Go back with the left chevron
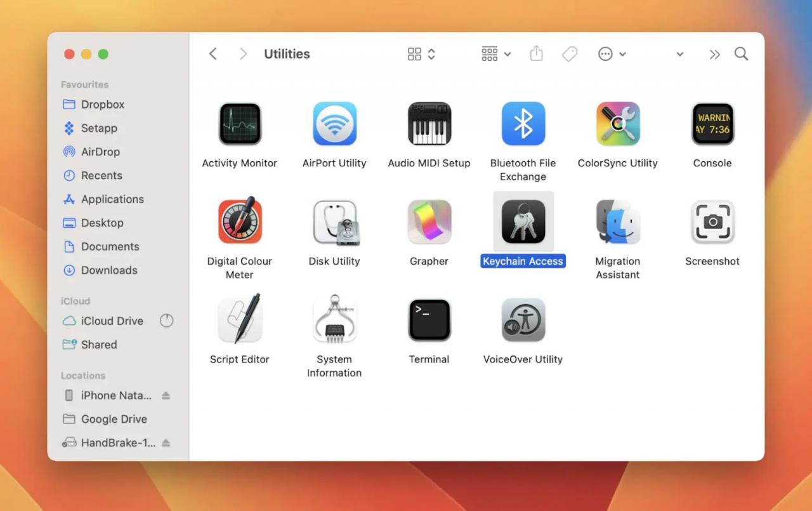Screen dimensions: 812x511 [213, 54]
